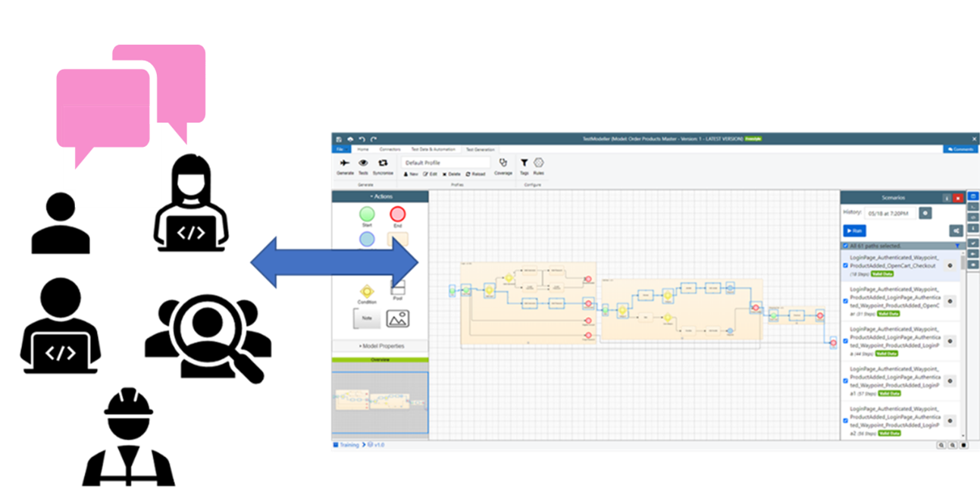The height and width of the screenshot is (504, 980).
Task: Expand the Model Properties section
Action: click(x=380, y=346)
